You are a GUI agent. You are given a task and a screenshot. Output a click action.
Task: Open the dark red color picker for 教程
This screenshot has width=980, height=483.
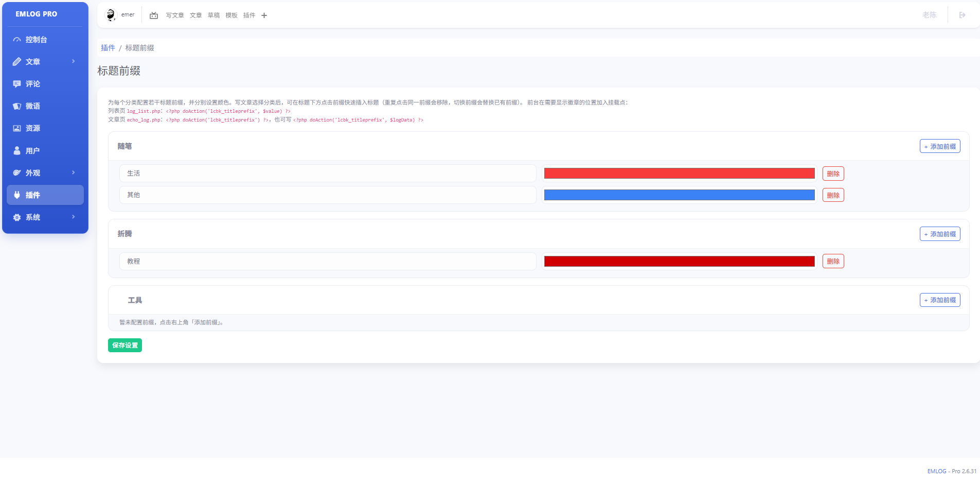click(x=679, y=261)
